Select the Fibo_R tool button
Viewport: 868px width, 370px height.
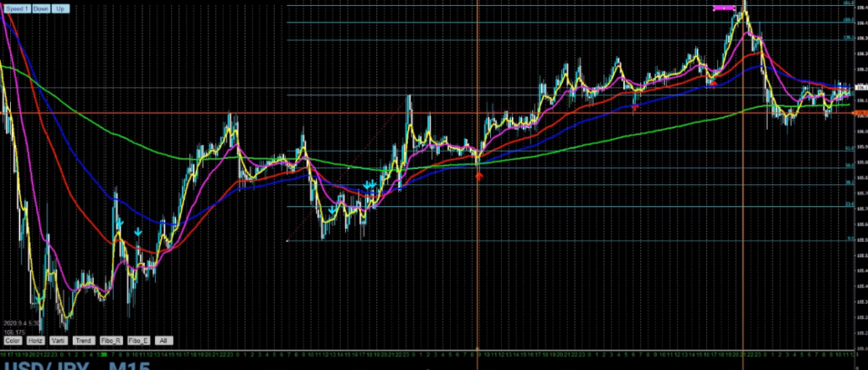pyautogui.click(x=111, y=340)
